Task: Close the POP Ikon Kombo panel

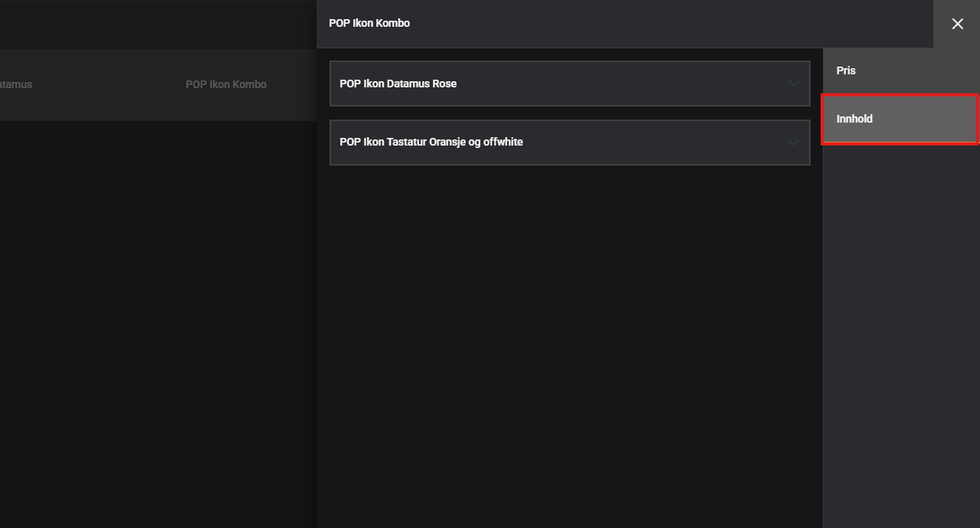Action: coord(957,24)
